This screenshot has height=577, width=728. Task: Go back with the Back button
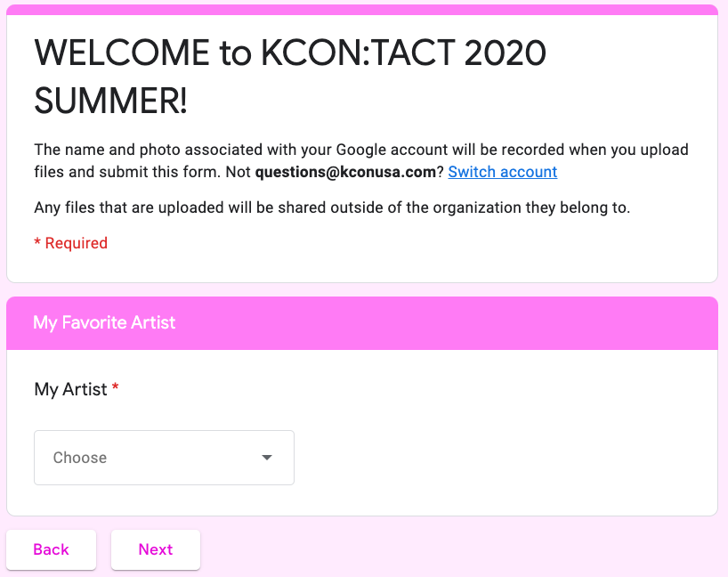51,549
